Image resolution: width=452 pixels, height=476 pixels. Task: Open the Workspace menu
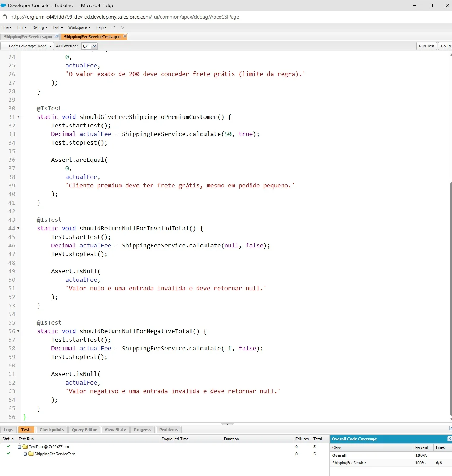pos(79,27)
